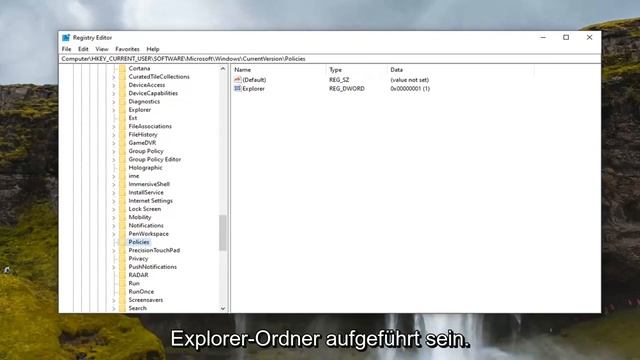Click the ImmersiveShell folder icon
The width and height of the screenshot is (640, 360).
(x=122, y=184)
